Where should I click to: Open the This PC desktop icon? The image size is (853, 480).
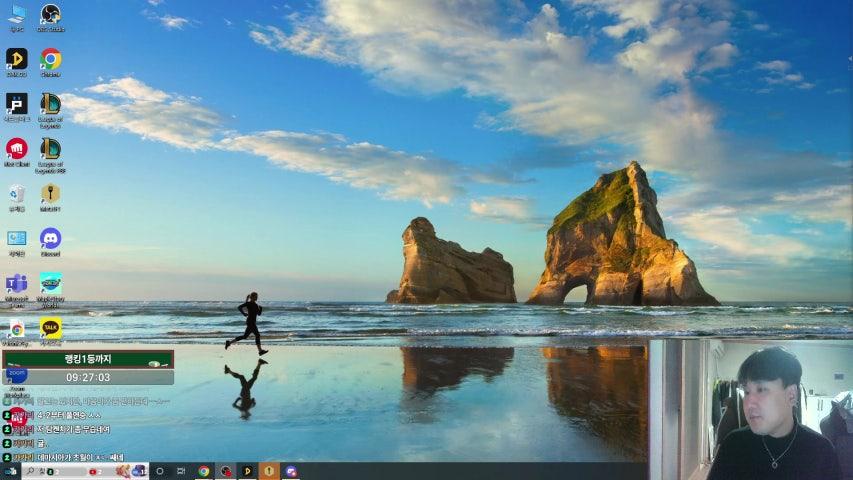point(17,17)
